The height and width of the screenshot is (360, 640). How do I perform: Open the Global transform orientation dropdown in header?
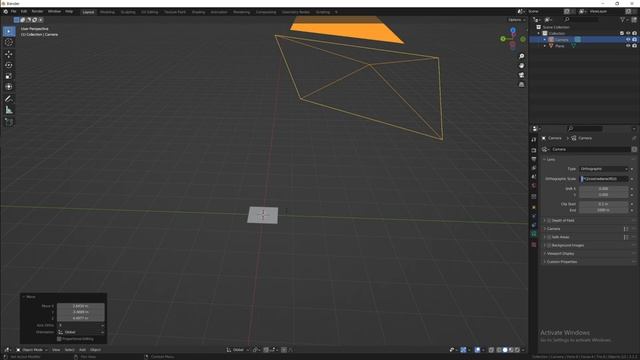[x=237, y=350]
